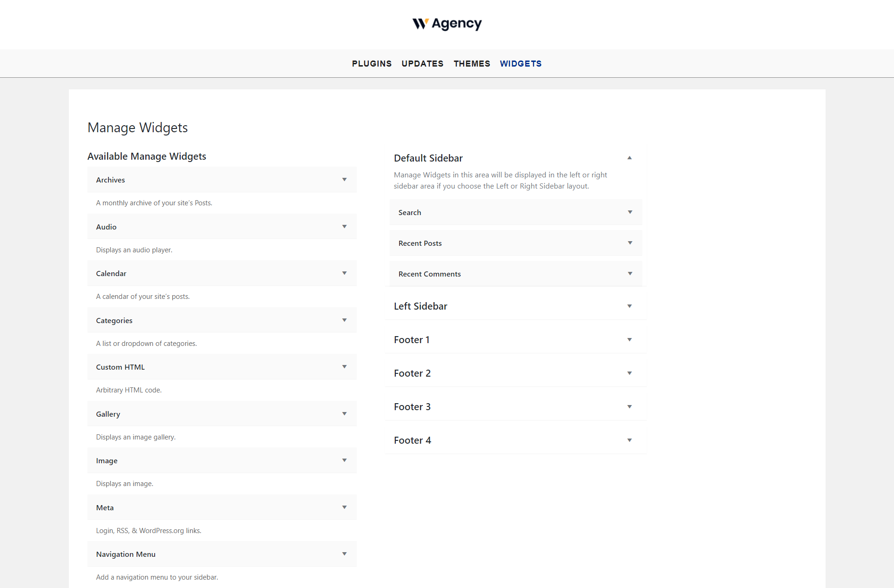
Task: Expand the Meta widget options
Action: point(344,507)
